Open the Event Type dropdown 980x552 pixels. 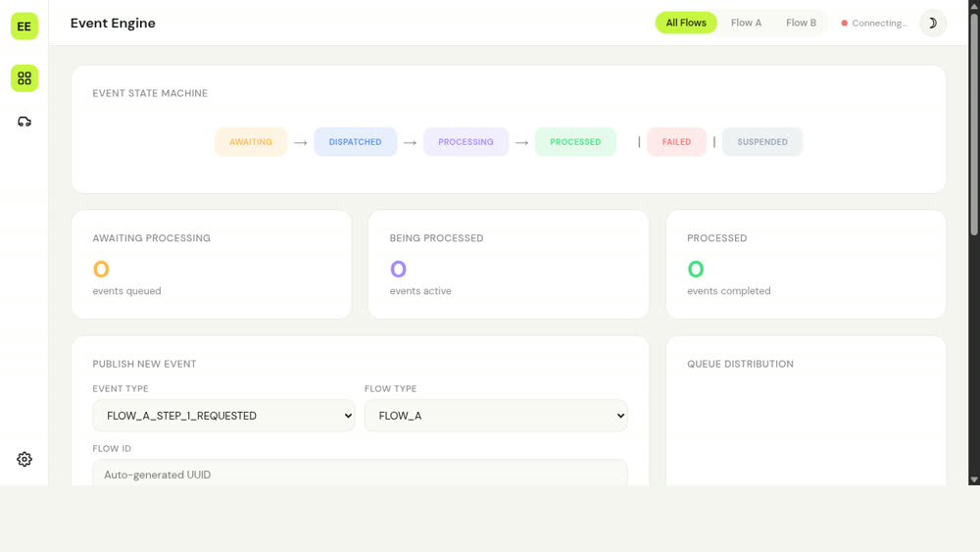223,416
